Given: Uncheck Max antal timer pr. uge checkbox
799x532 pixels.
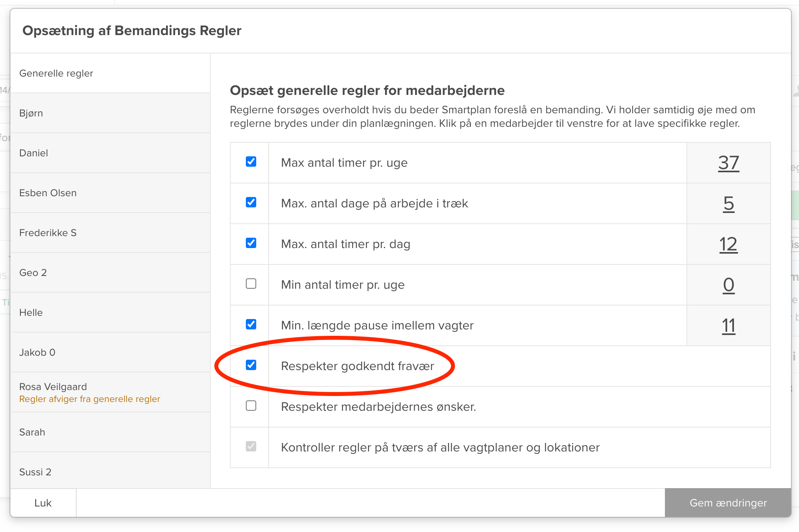Looking at the screenshot, I should pyautogui.click(x=251, y=162).
